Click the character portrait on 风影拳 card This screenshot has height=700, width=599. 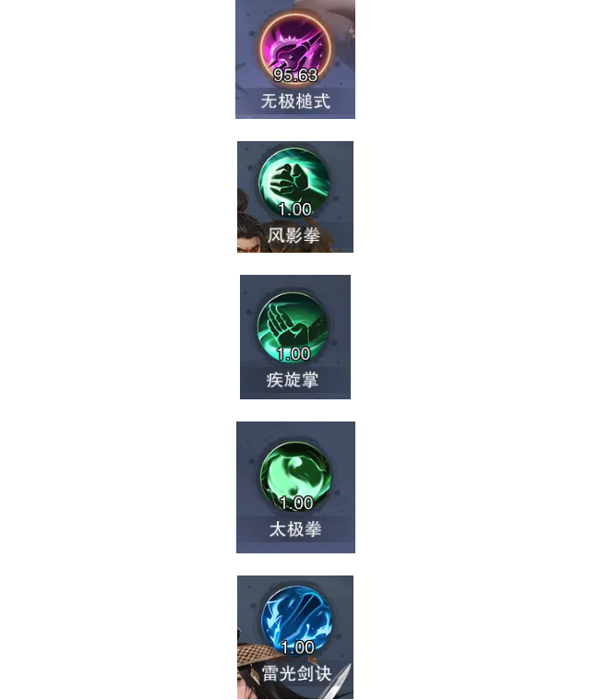[x=250, y=221]
